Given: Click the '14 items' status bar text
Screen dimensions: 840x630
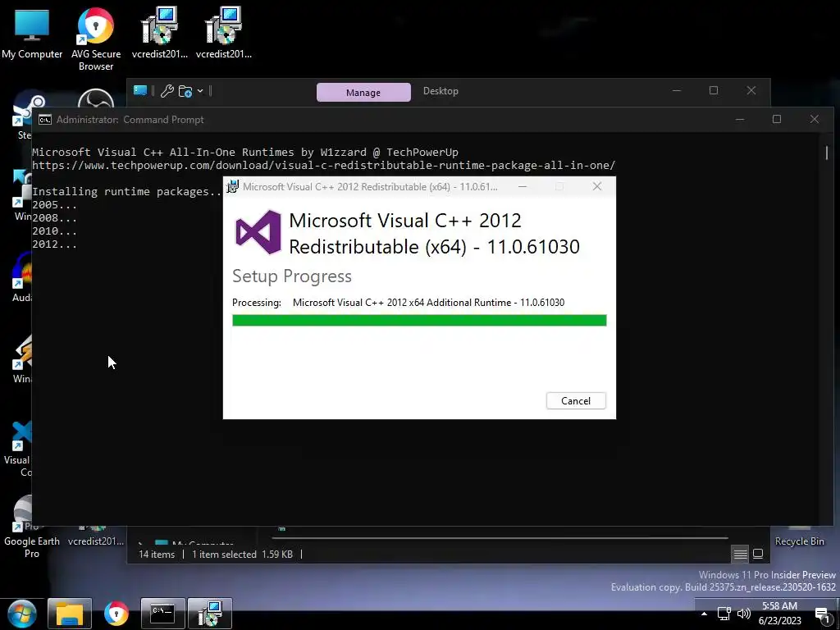Looking at the screenshot, I should (x=157, y=555).
